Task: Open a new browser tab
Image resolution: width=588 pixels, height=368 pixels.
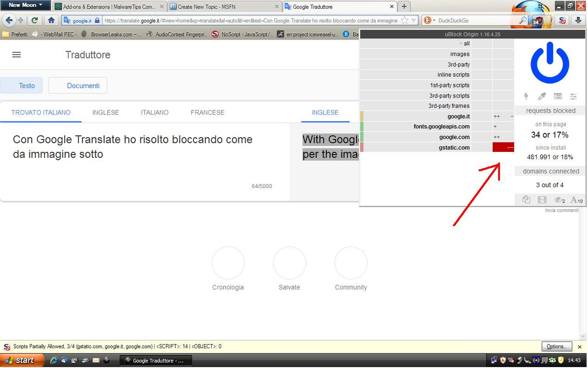Action: click(404, 6)
